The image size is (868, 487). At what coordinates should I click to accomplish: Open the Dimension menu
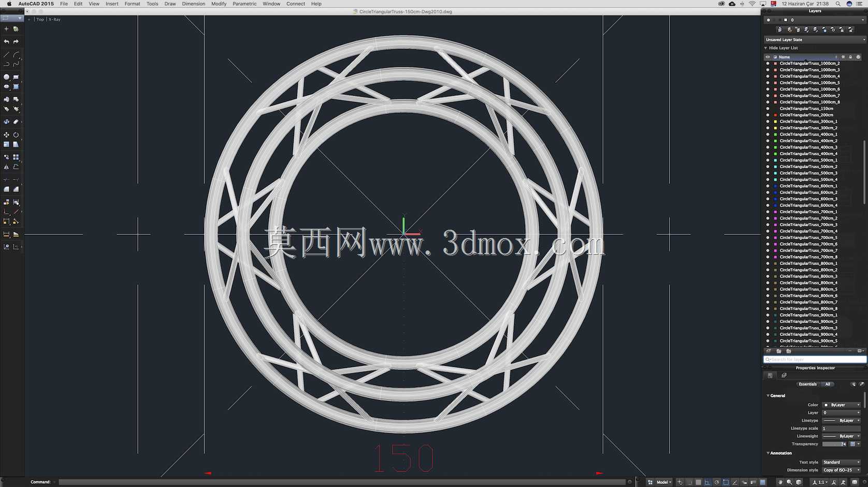tap(193, 4)
